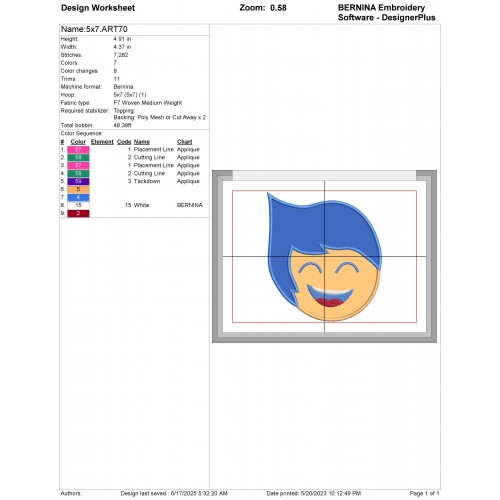
Task: Click the Trims value '11'
Action: 116,79
